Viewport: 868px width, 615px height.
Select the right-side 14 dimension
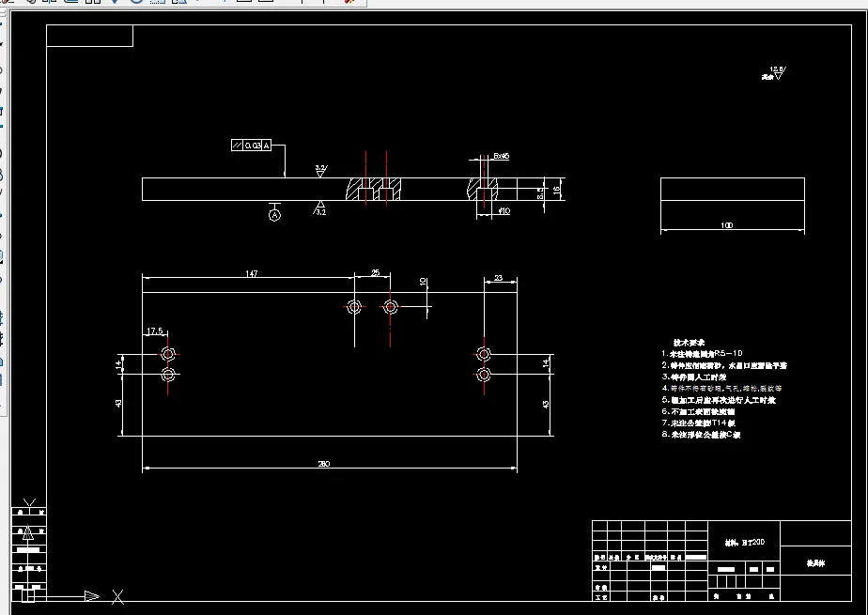[x=546, y=362]
